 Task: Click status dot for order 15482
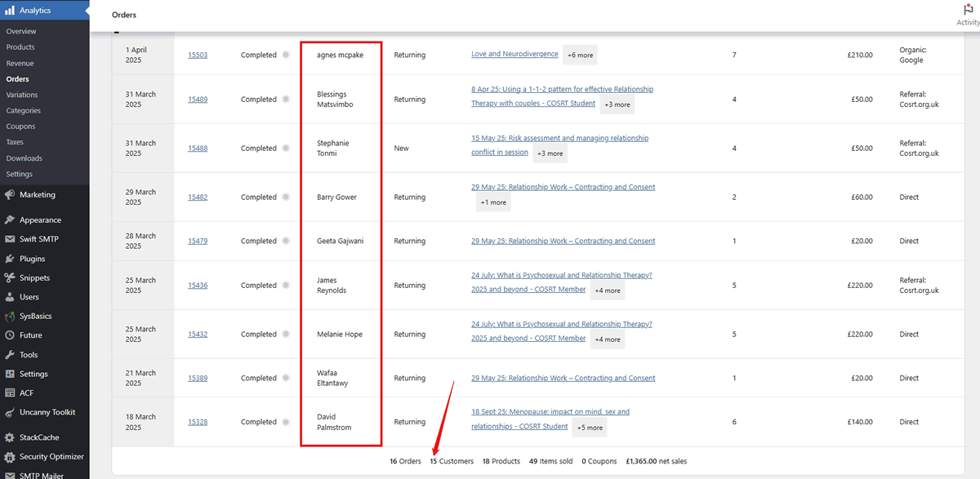[x=286, y=197]
